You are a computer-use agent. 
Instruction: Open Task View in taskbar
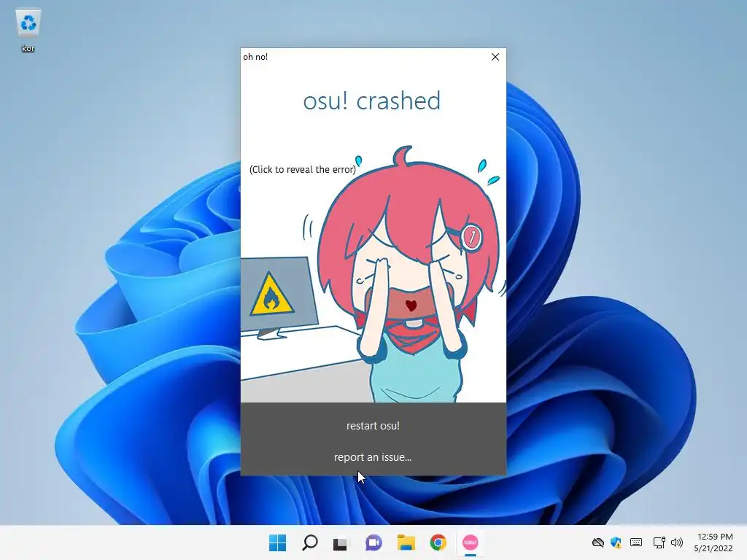[341, 542]
